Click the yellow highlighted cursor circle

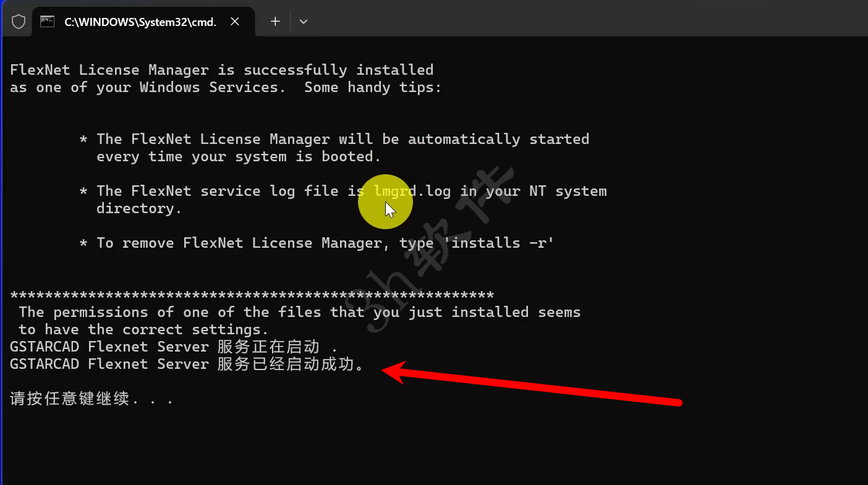click(385, 202)
